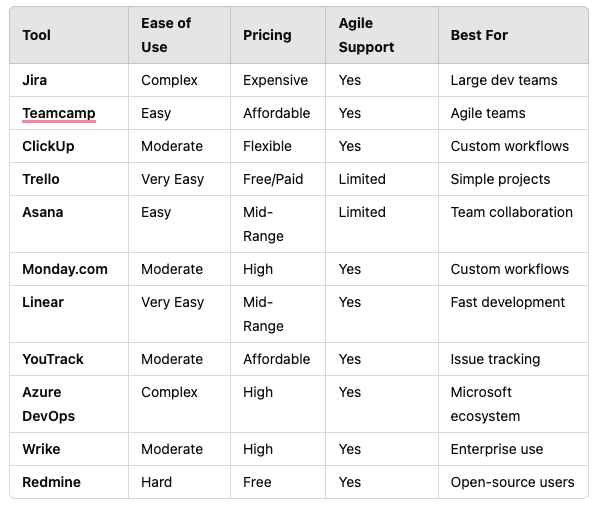600x511 pixels.
Task: Click the Open-source users cell
Action: pyautogui.click(x=512, y=482)
